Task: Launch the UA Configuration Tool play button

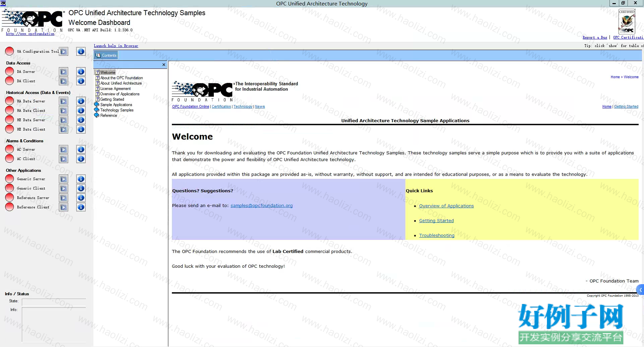Action: tap(64, 51)
